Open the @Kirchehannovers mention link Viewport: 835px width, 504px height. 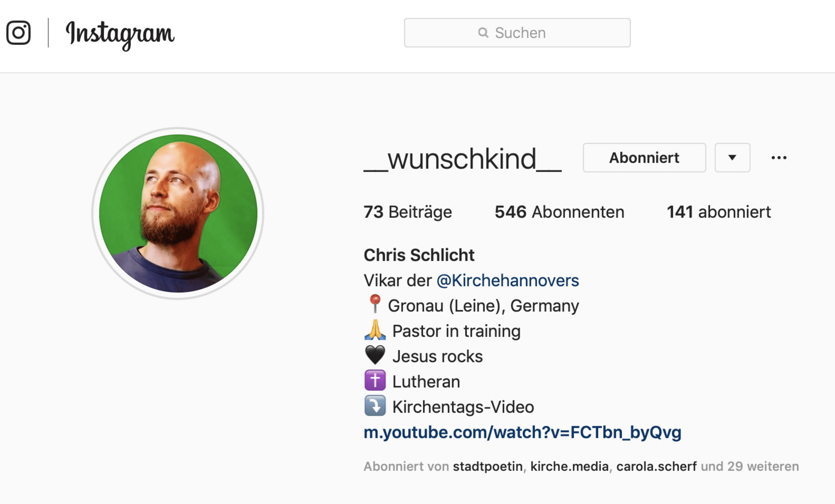pyautogui.click(x=508, y=281)
